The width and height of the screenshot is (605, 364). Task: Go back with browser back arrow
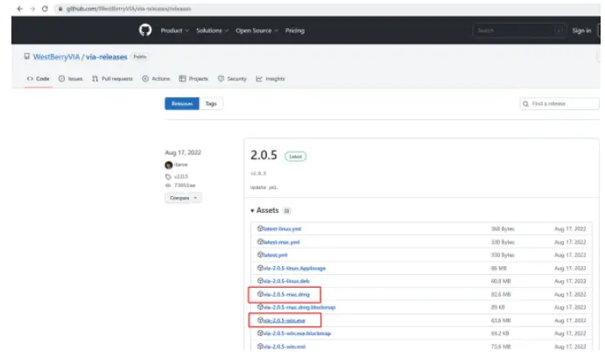pyautogui.click(x=20, y=8)
